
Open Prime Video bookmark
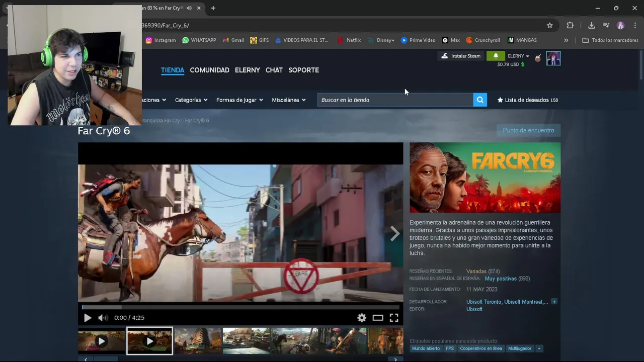click(418, 40)
